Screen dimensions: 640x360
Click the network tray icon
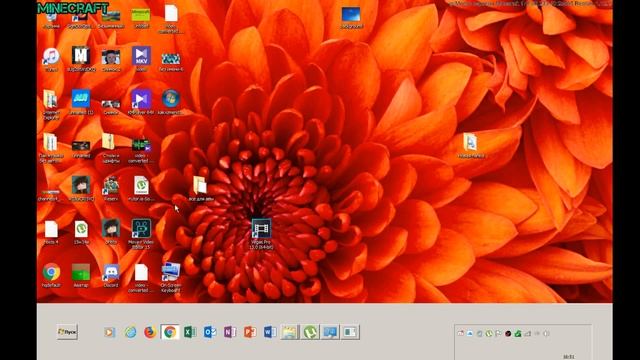(527, 333)
